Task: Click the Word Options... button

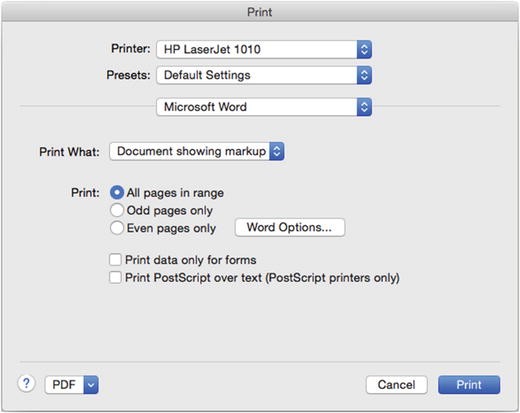Action: pyautogui.click(x=290, y=228)
